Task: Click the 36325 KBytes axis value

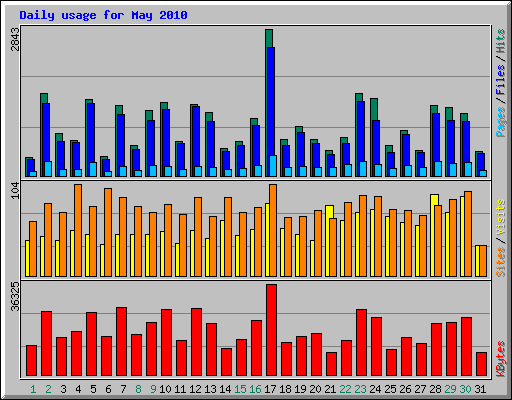Action: coord(15,296)
